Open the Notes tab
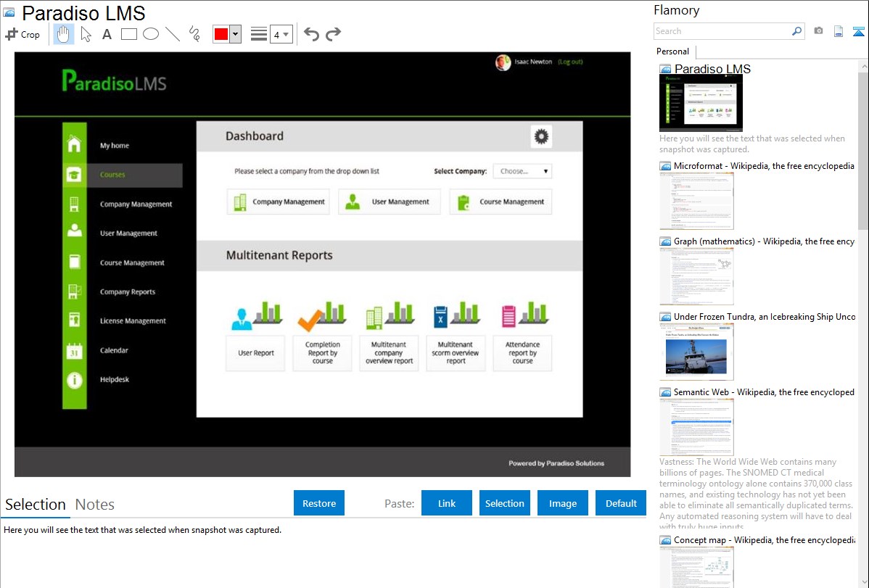Image resolution: width=869 pixels, height=588 pixels. coord(95,505)
